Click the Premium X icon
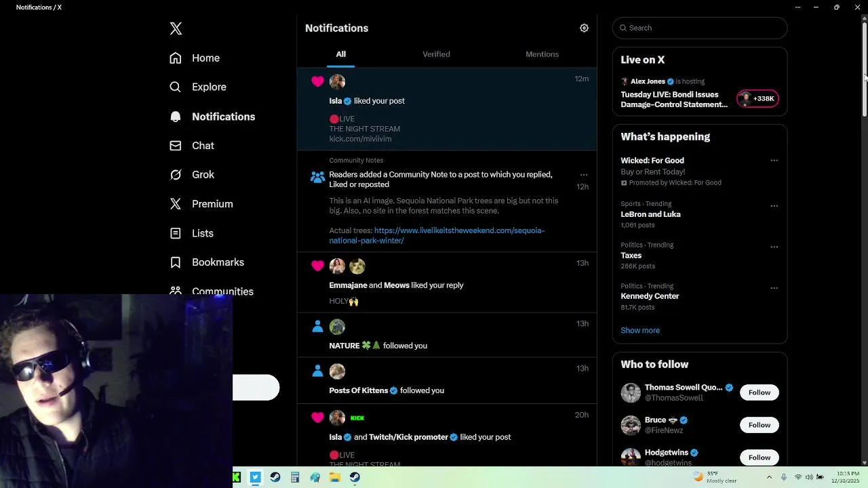 point(176,204)
